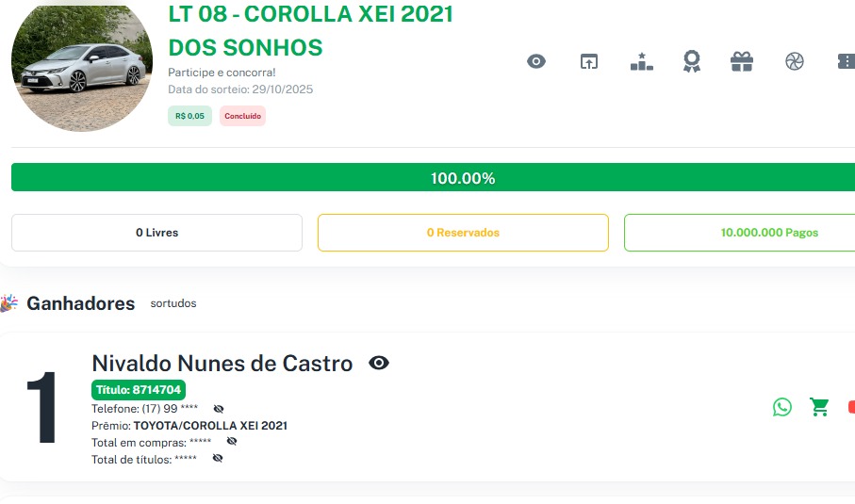Click the eye view icon in campaign toolbar

tap(536, 62)
